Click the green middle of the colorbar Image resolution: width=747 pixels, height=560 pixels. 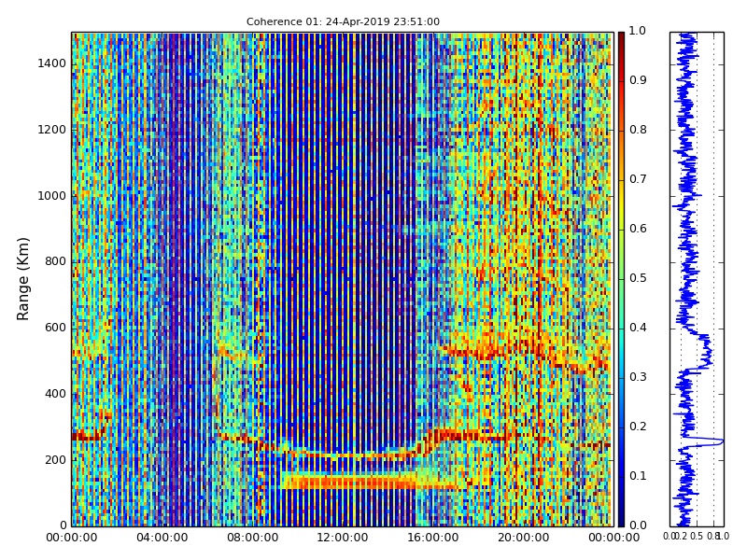(x=621, y=279)
